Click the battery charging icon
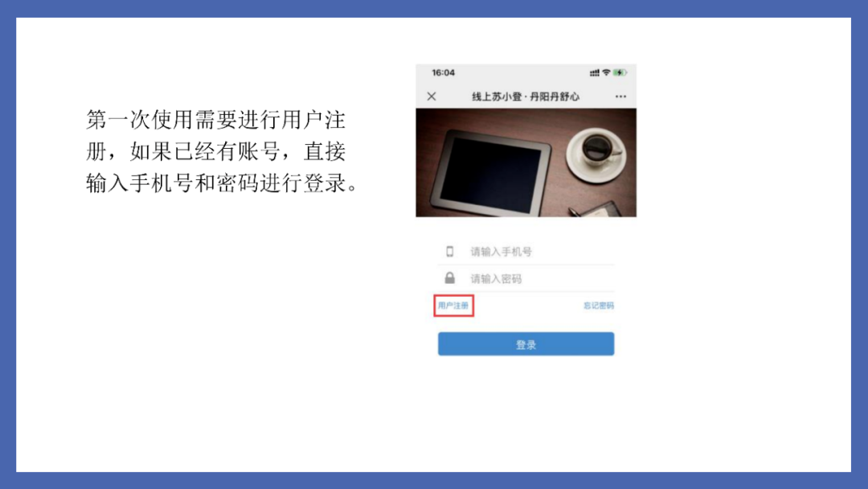Screen dimensions: 868x489 click(620, 72)
